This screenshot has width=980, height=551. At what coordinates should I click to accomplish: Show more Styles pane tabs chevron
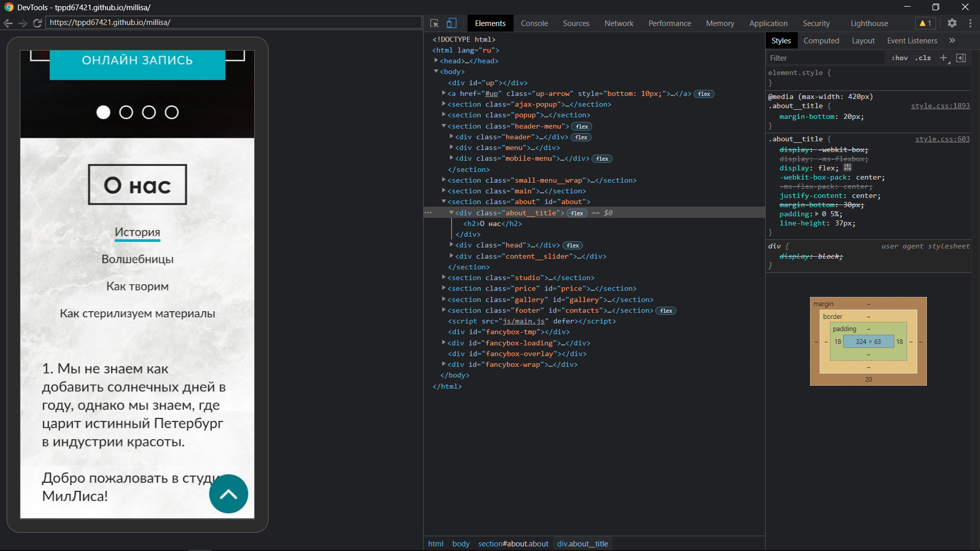(x=952, y=41)
